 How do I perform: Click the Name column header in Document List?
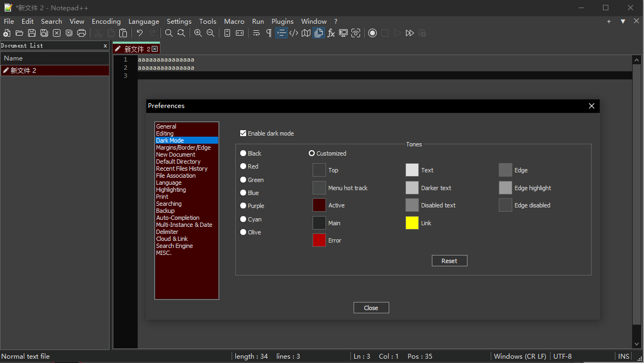(55, 58)
